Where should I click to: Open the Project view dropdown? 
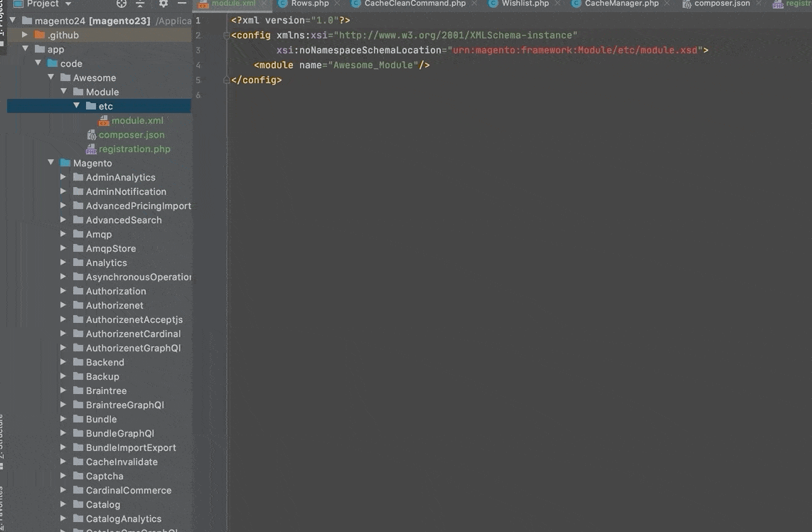[68, 4]
